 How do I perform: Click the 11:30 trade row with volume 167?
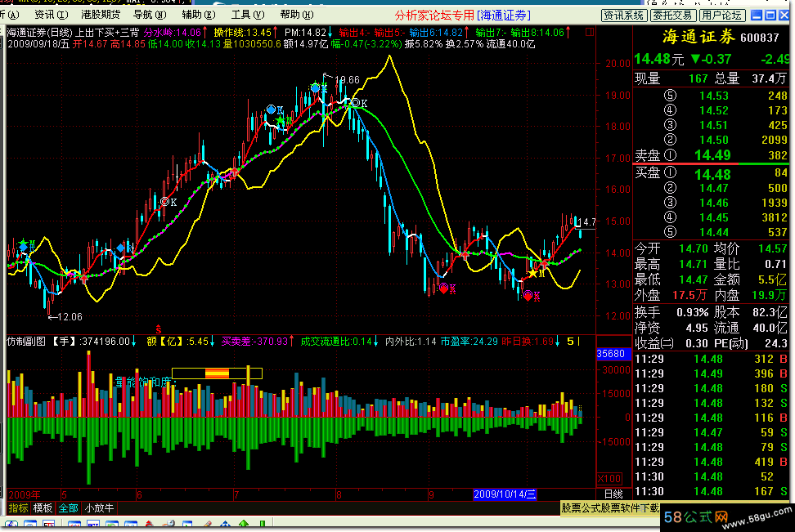pyautogui.click(x=712, y=491)
